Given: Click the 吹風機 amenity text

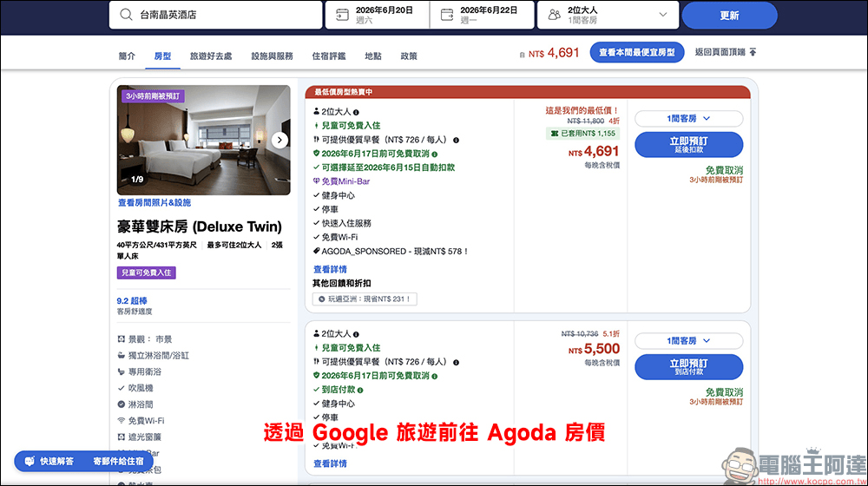Looking at the screenshot, I should [x=141, y=388].
